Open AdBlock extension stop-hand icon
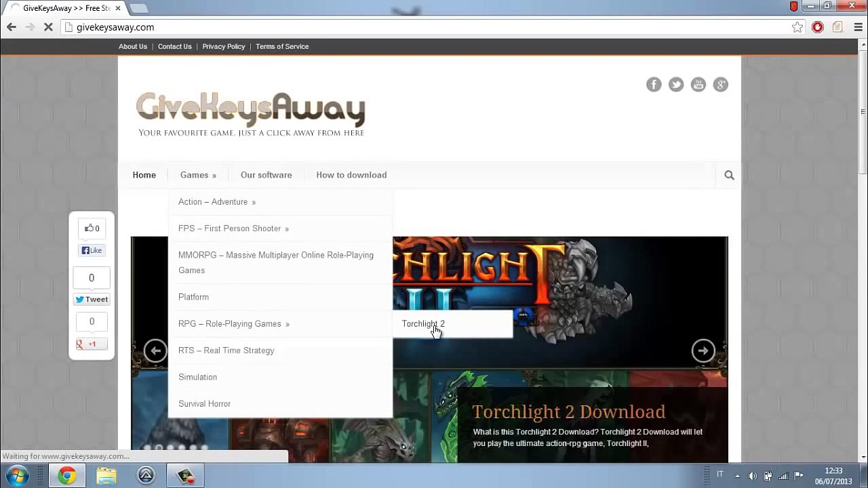Image resolution: width=868 pixels, height=488 pixels. point(818,27)
